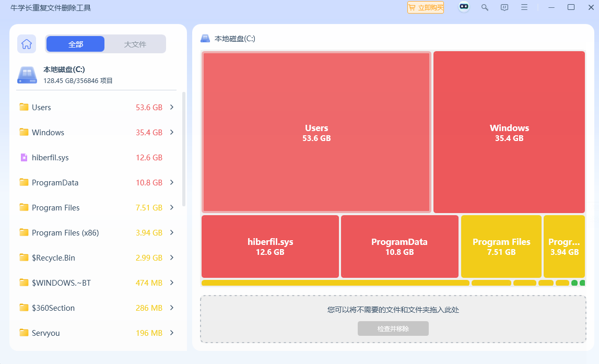Click the key registration icon
Screen dimensions: 599x364
click(485, 7)
